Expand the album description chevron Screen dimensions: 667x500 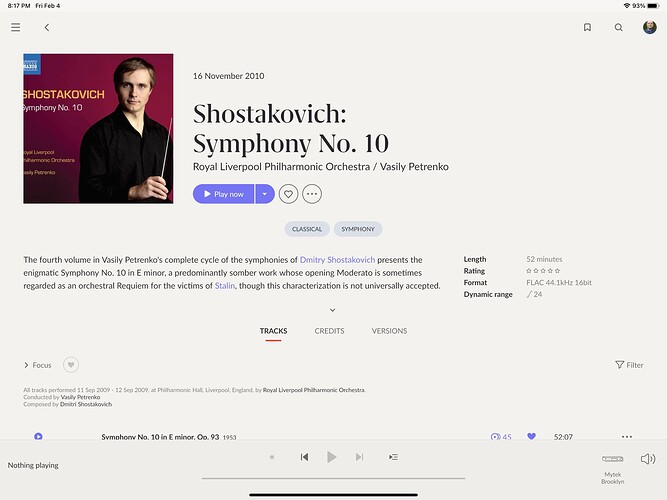click(333, 310)
